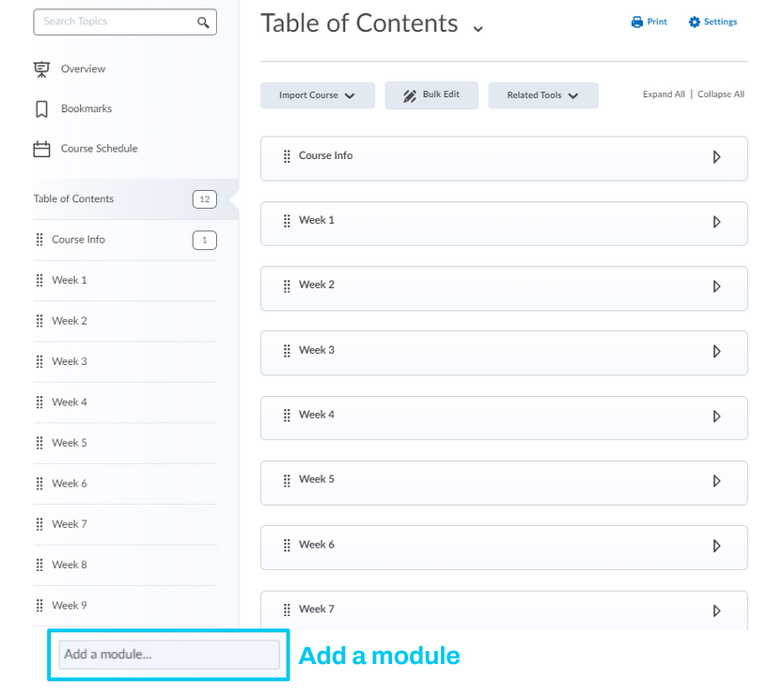Open the Related Tools dropdown

[x=542, y=96]
